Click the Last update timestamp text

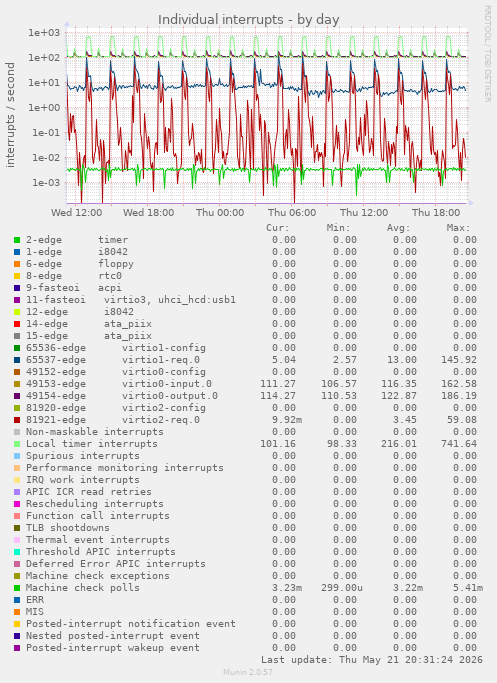pyautogui.click(x=372, y=659)
